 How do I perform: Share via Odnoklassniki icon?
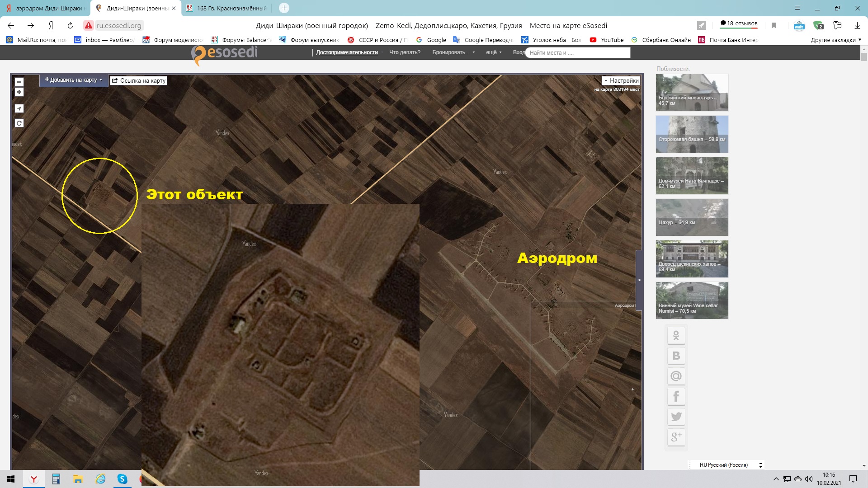(676, 336)
